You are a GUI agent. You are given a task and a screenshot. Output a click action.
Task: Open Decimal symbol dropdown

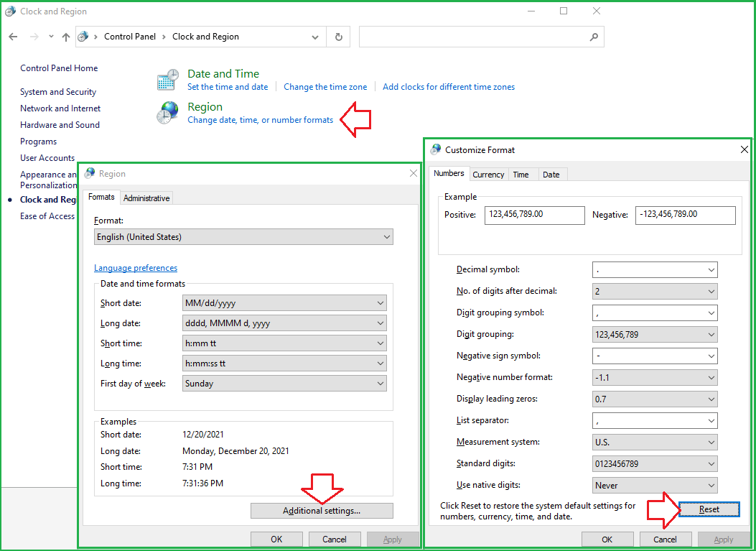655,269
